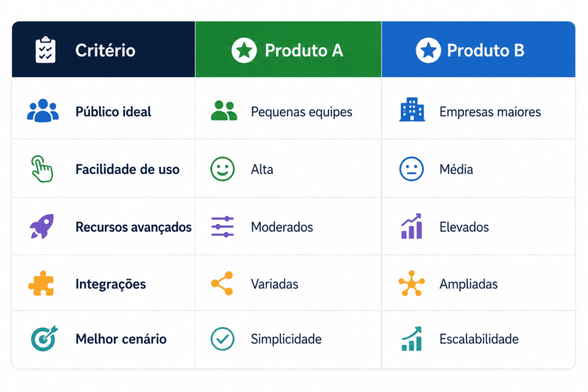Click the orange network hub icon beside Ampliadas

411,284
